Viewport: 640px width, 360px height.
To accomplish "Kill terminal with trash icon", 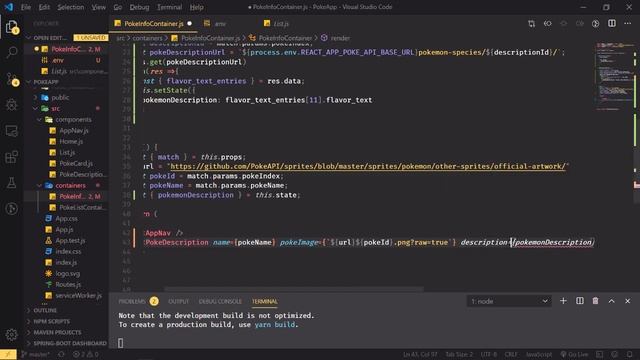I will click(x=596, y=301).
